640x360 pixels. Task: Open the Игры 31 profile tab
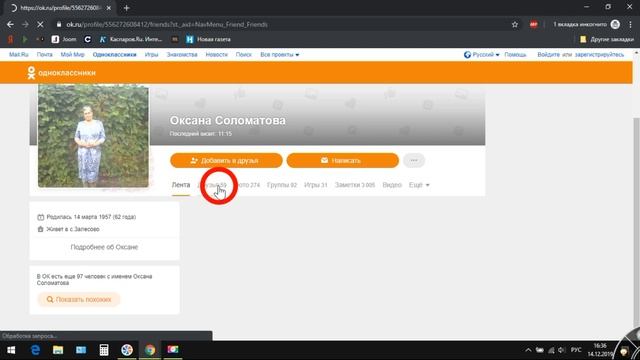(x=316, y=185)
